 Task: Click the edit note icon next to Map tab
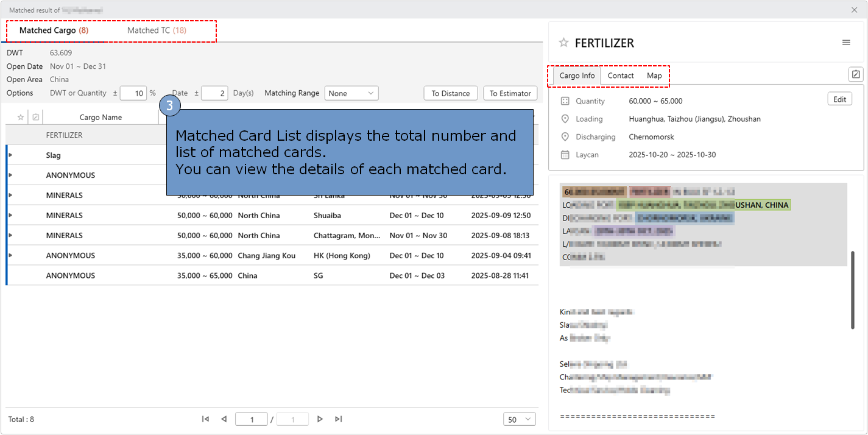tap(856, 75)
